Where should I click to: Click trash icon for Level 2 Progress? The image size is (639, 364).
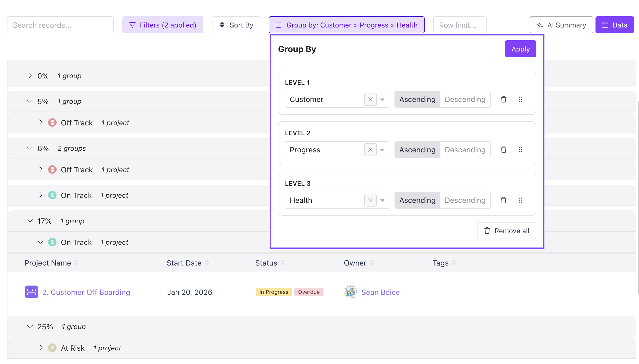503,150
